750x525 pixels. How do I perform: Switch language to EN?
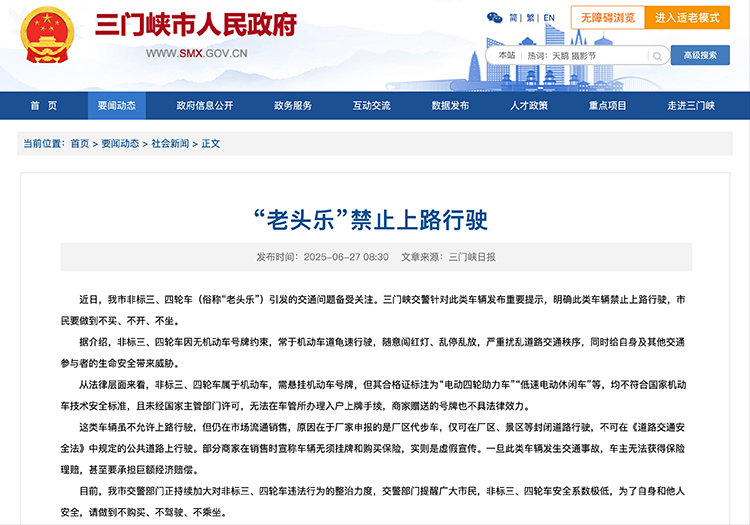coord(549,18)
